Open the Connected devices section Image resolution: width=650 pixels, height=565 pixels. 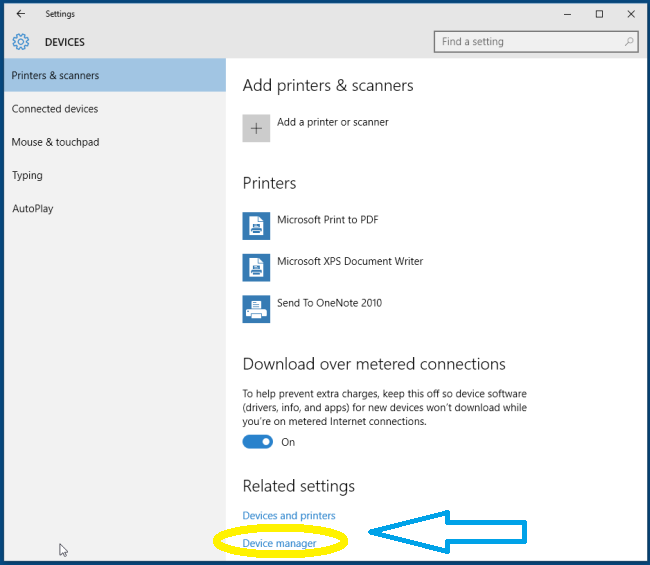(115, 109)
